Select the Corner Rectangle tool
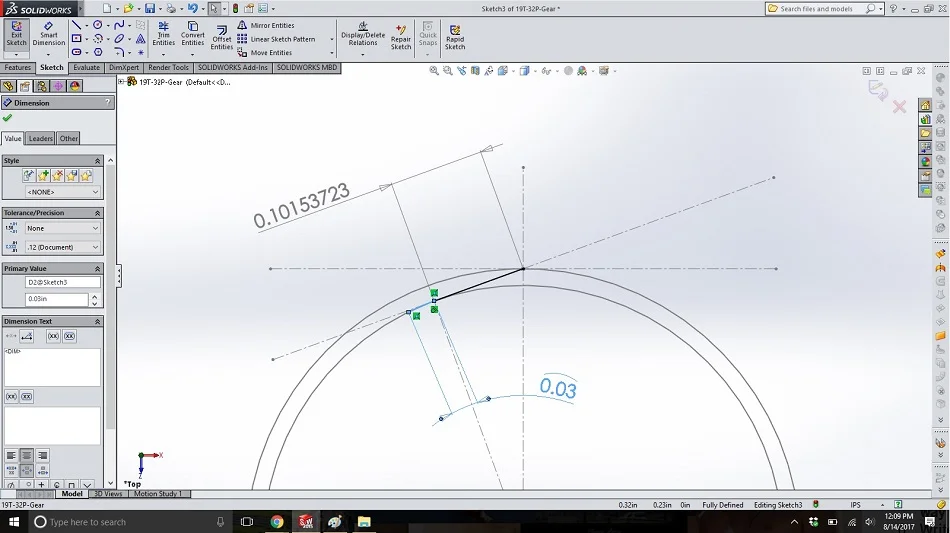The width and height of the screenshot is (950, 533). coord(76,38)
